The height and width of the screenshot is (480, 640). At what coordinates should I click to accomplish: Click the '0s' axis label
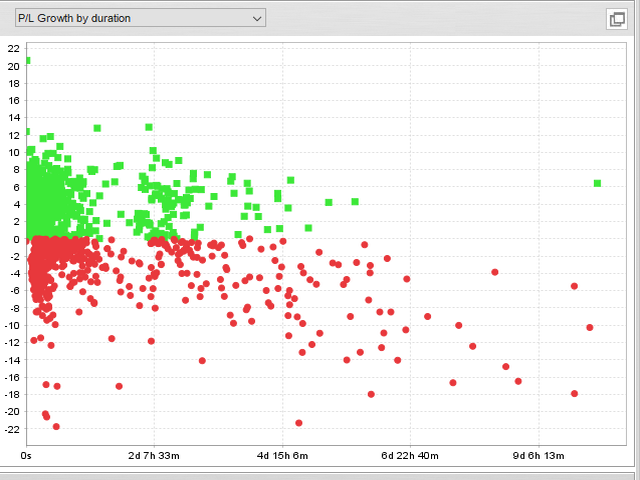(26, 456)
